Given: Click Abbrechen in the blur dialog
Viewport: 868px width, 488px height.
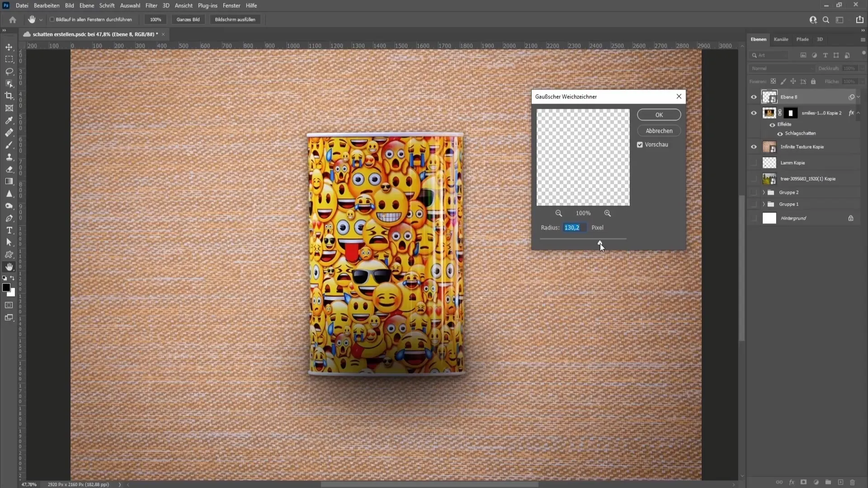Looking at the screenshot, I should 659,131.
